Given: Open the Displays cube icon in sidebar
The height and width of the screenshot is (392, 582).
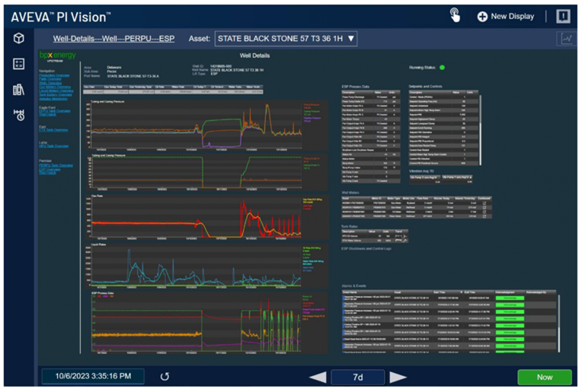Looking at the screenshot, I should (18, 38).
